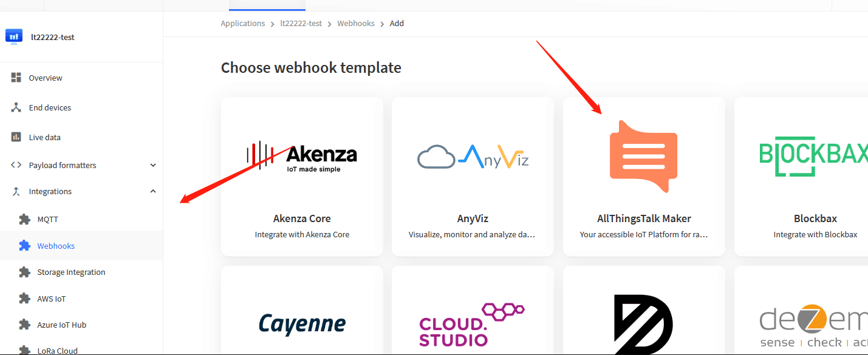Click the Azure IoT Hub puzzle icon

pyautogui.click(x=24, y=325)
